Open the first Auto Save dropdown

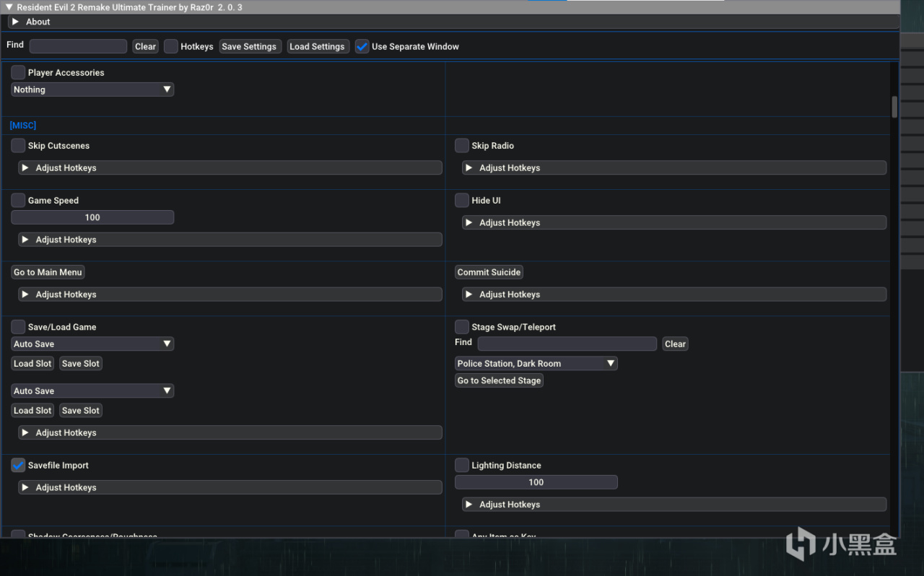(92, 344)
